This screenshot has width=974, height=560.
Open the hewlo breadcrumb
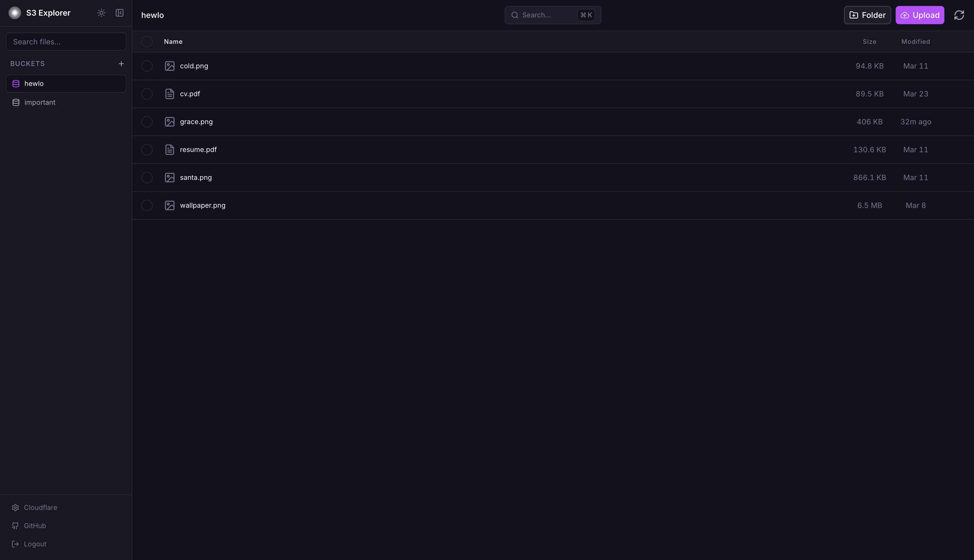(152, 15)
